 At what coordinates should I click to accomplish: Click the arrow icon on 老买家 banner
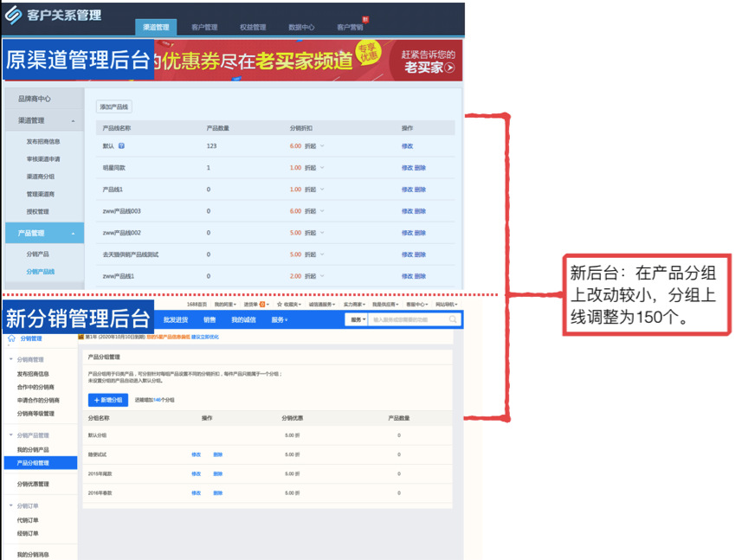(x=448, y=68)
